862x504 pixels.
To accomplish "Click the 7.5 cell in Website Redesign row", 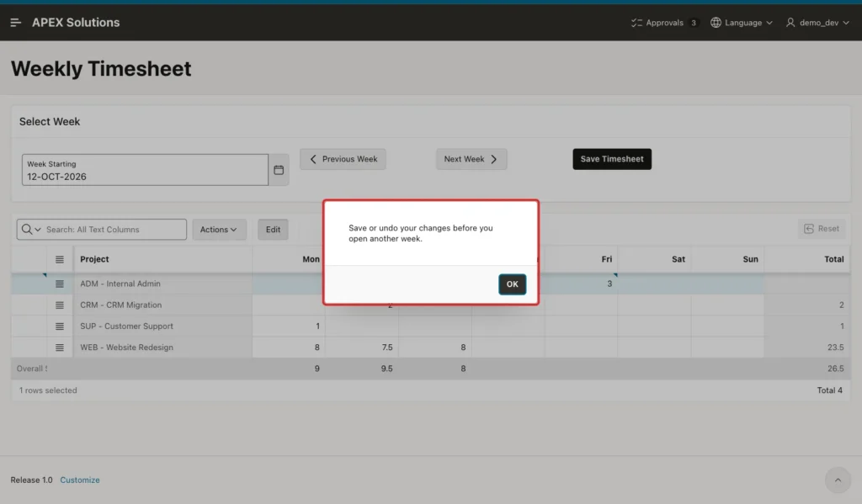I will [362, 347].
